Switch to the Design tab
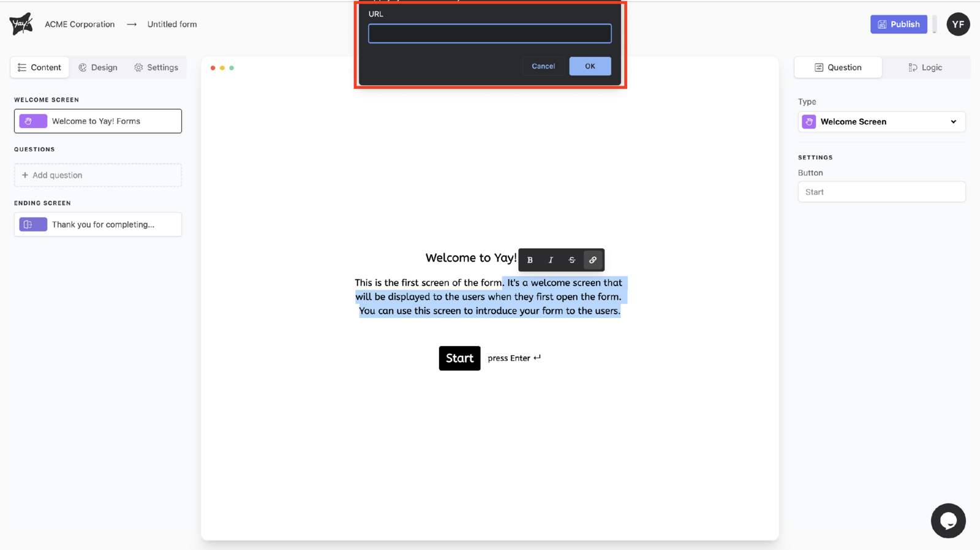This screenshot has height=550, width=980. pos(98,67)
